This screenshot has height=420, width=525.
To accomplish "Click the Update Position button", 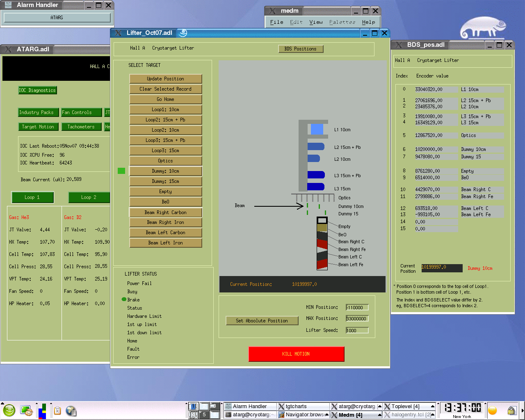I will coord(166,79).
